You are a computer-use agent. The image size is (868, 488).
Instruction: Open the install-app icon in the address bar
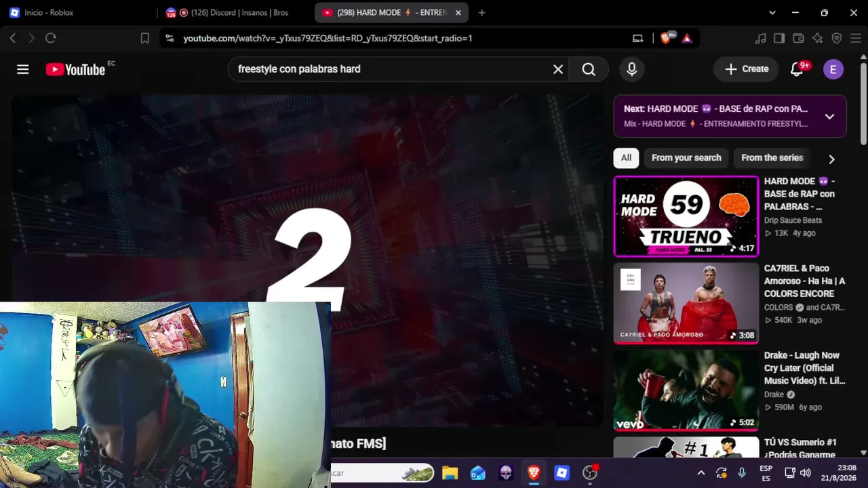[638, 39]
